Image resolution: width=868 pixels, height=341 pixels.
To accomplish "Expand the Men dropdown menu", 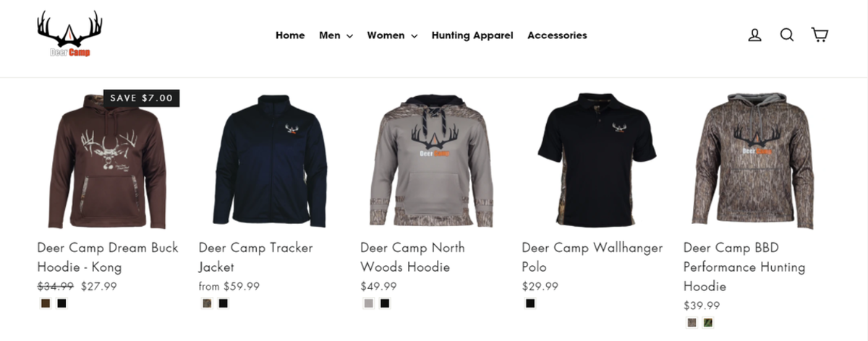I will pos(336,35).
